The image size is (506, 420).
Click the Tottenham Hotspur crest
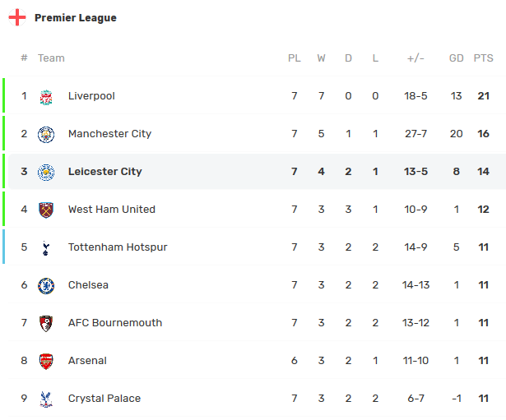tap(46, 247)
